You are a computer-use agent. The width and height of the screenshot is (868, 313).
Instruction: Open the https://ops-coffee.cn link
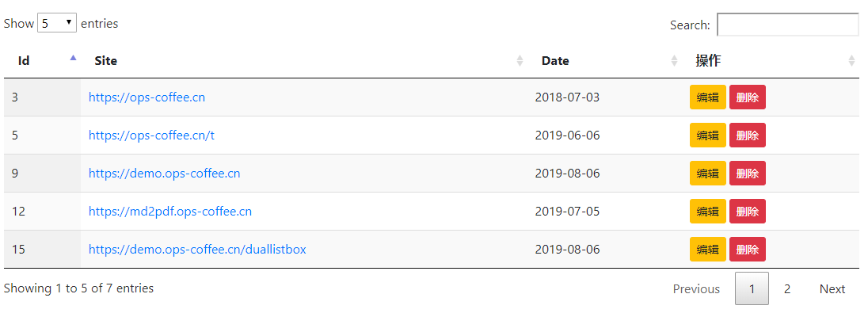click(147, 97)
